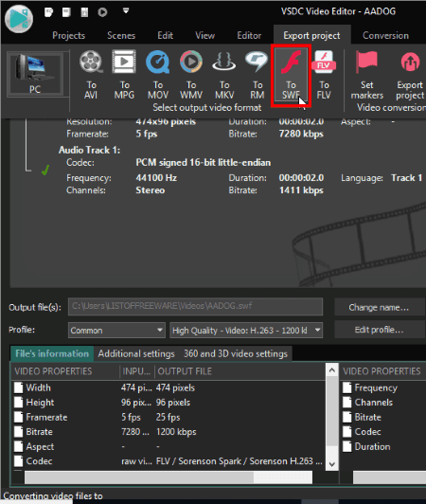Click the 1411 kbps bitrate value
426x504 pixels.
tap(301, 190)
